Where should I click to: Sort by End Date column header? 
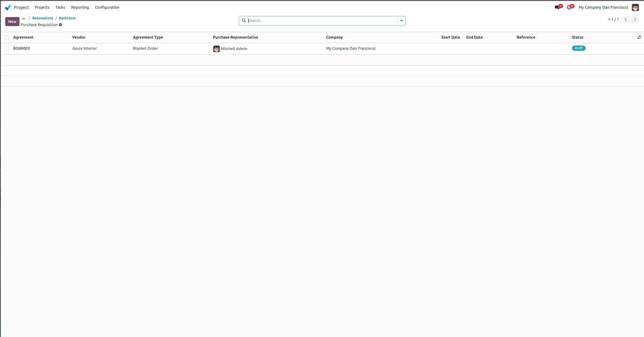click(x=474, y=37)
